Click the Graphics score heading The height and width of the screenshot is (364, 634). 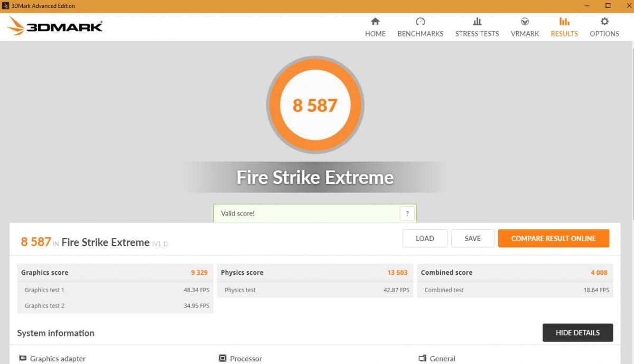[44, 273]
